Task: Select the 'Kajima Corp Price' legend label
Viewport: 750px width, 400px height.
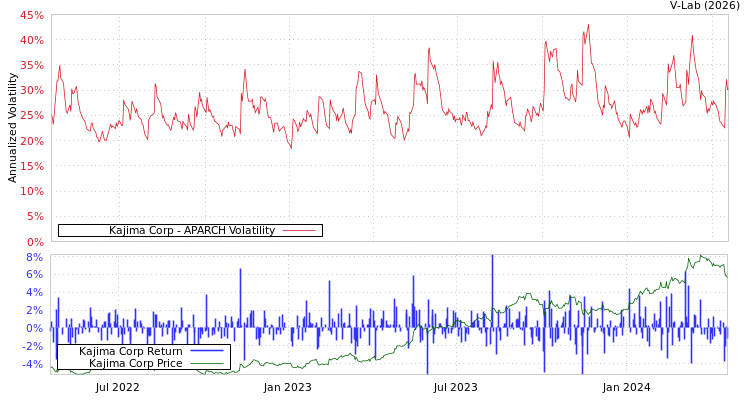Action: pyautogui.click(x=135, y=363)
